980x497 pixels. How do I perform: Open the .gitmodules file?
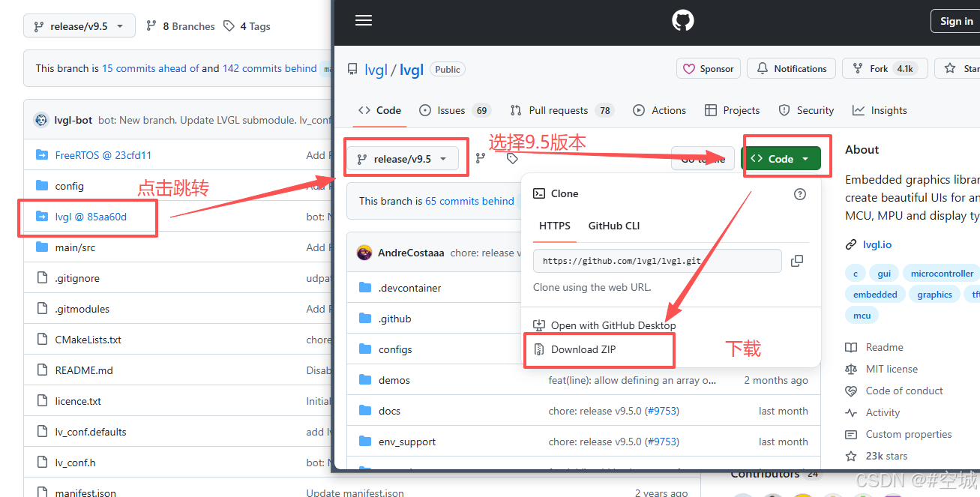click(82, 309)
